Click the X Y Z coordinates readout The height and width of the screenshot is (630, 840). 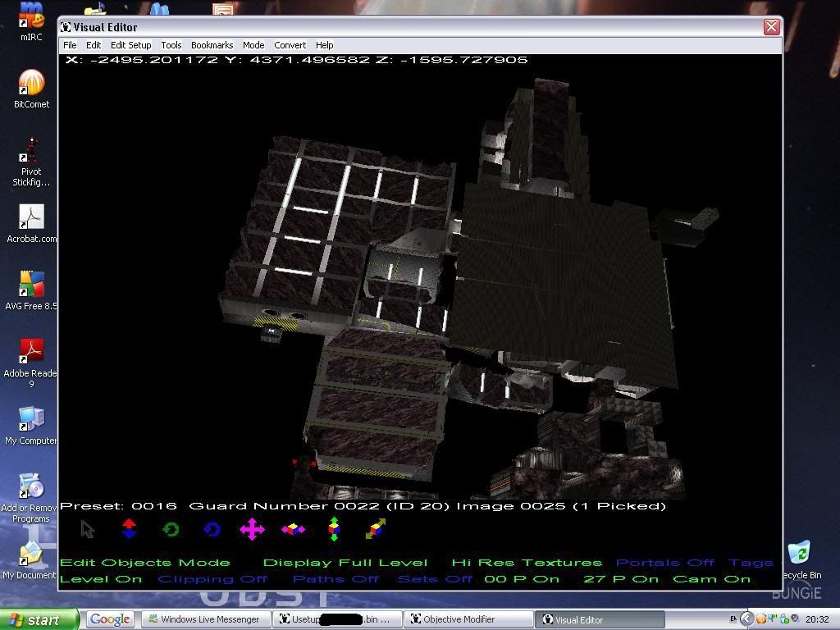[x=296, y=59]
